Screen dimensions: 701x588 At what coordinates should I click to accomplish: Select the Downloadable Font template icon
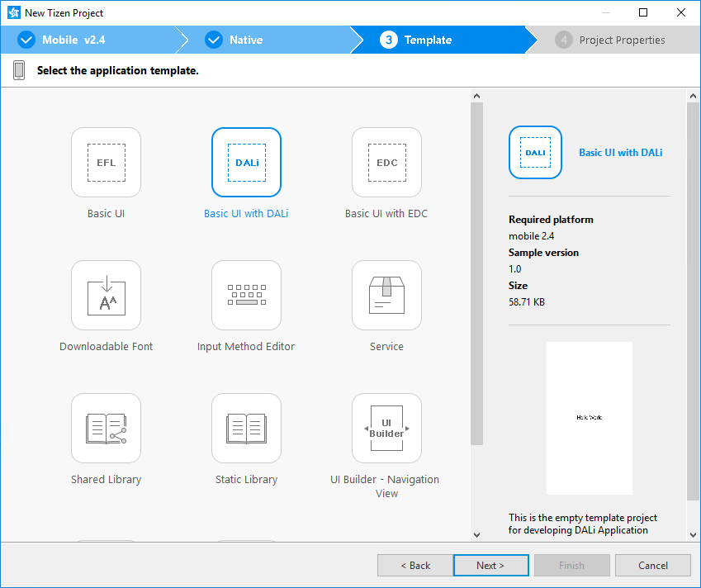pos(106,296)
